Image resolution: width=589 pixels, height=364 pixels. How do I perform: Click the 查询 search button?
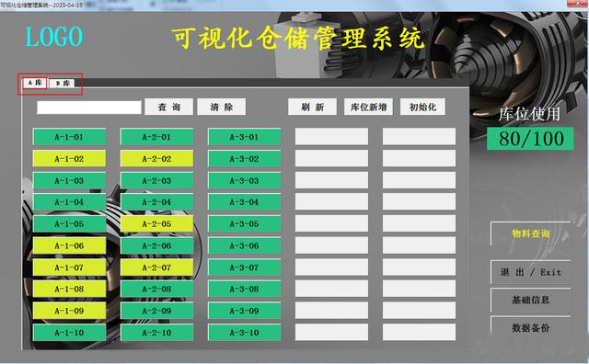tap(169, 107)
